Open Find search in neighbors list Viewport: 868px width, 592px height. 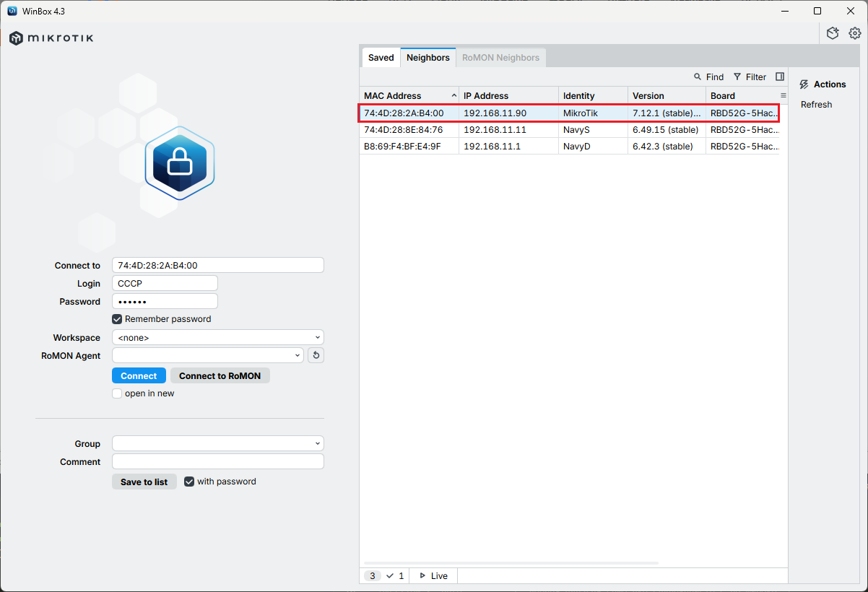pyautogui.click(x=708, y=77)
